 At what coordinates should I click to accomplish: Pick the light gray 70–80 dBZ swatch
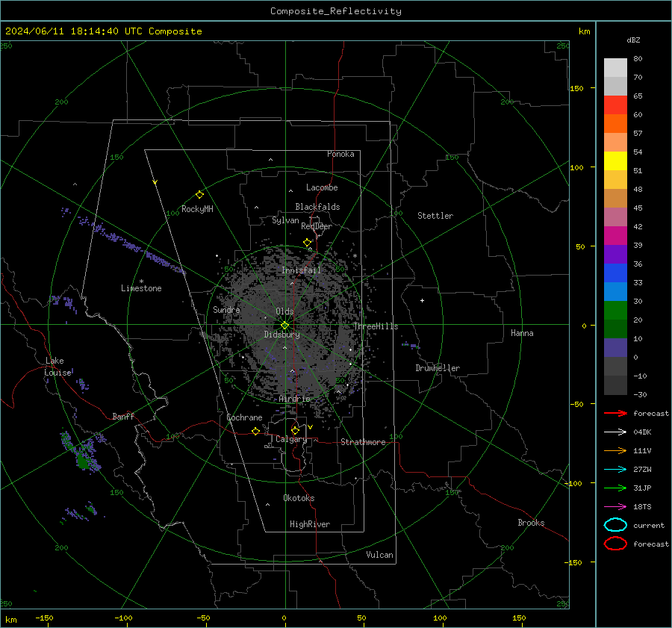[615, 68]
